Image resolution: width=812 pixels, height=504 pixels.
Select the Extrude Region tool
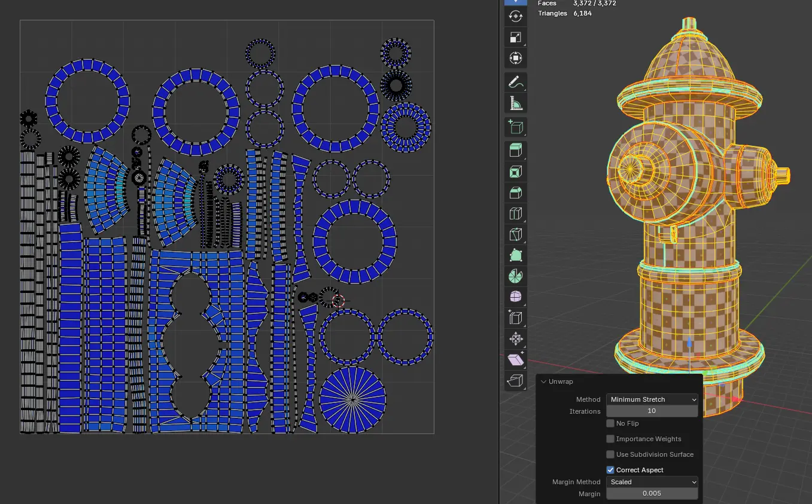(x=515, y=151)
